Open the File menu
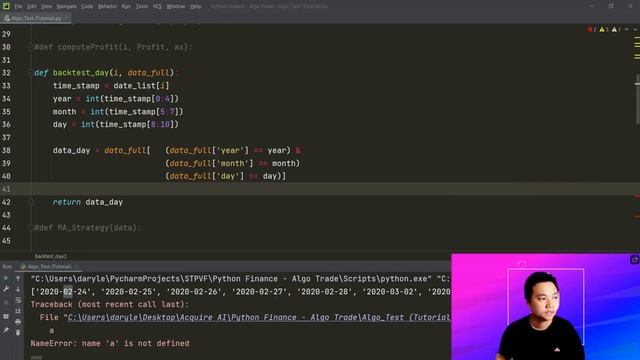Viewport: 640px width, 360px height. (18, 7)
